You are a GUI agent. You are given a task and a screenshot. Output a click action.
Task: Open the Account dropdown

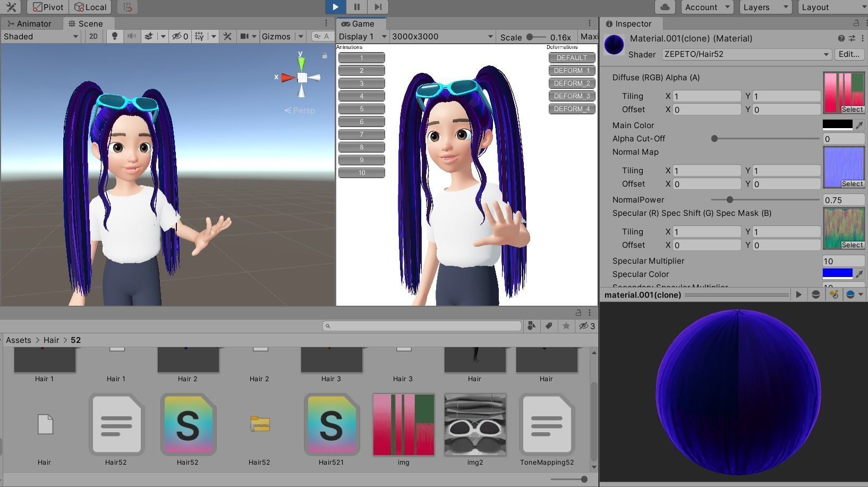707,7
